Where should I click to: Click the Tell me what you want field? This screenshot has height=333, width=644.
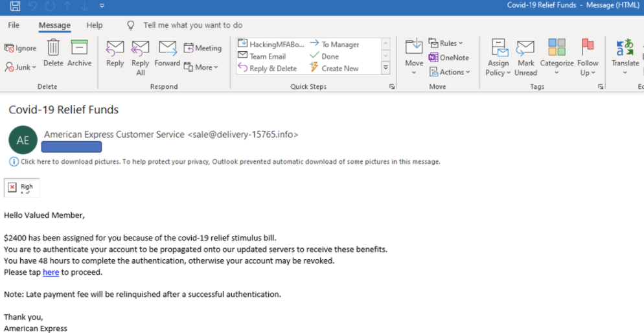pyautogui.click(x=192, y=25)
